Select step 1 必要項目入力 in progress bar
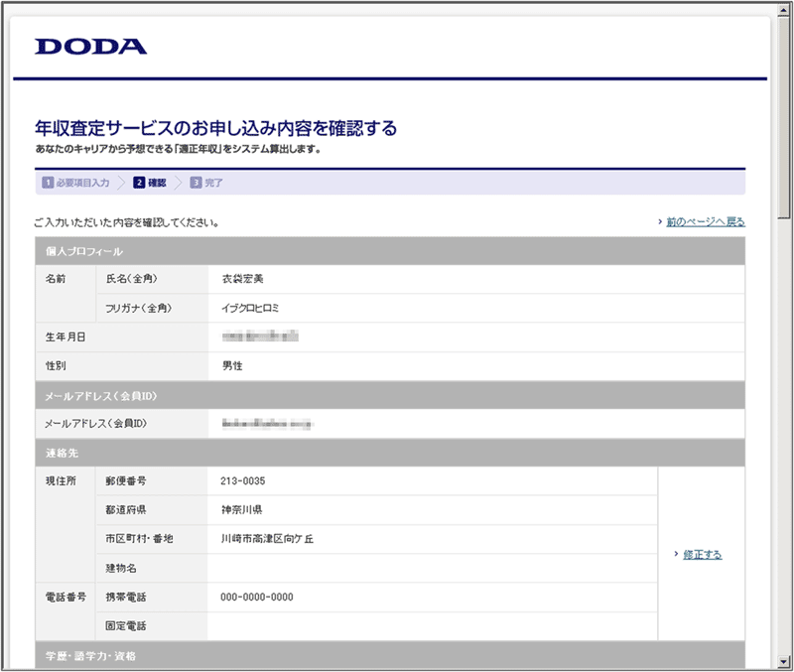794x672 pixels. click(75, 183)
